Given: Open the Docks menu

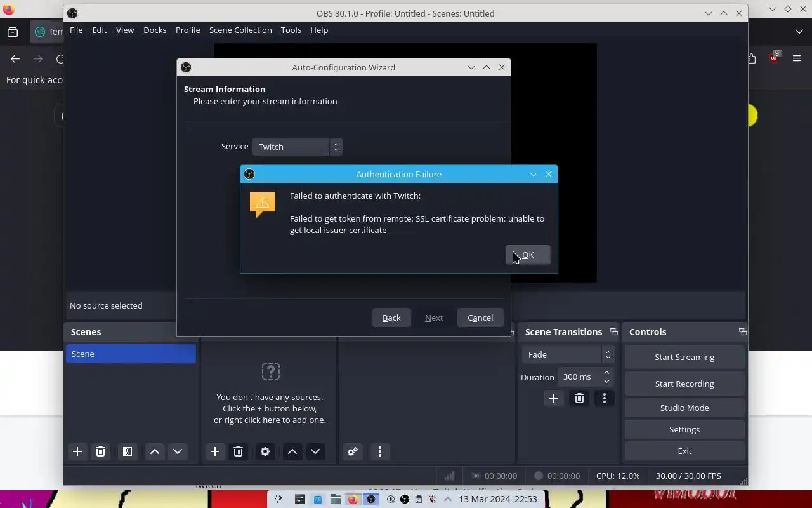Looking at the screenshot, I should tap(155, 30).
